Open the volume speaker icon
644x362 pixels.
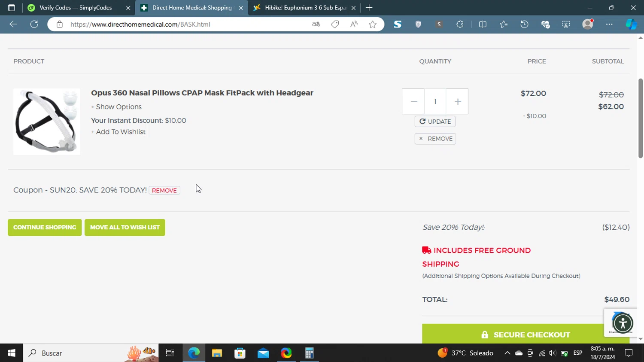[553, 353]
